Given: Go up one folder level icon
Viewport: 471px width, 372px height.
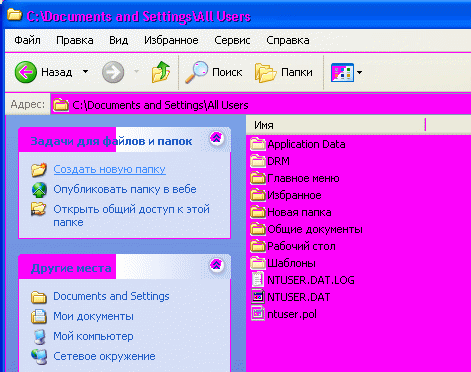Looking at the screenshot, I should [161, 72].
